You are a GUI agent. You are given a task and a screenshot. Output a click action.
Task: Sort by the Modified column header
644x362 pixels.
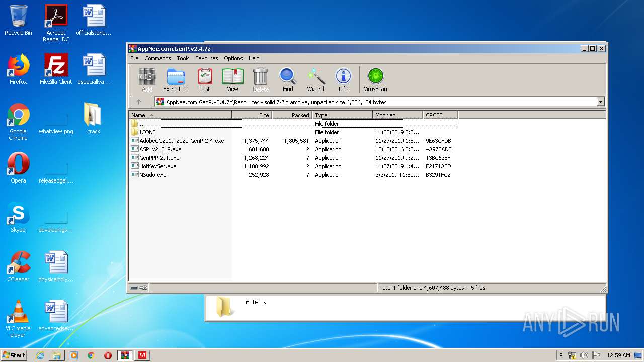tap(397, 115)
